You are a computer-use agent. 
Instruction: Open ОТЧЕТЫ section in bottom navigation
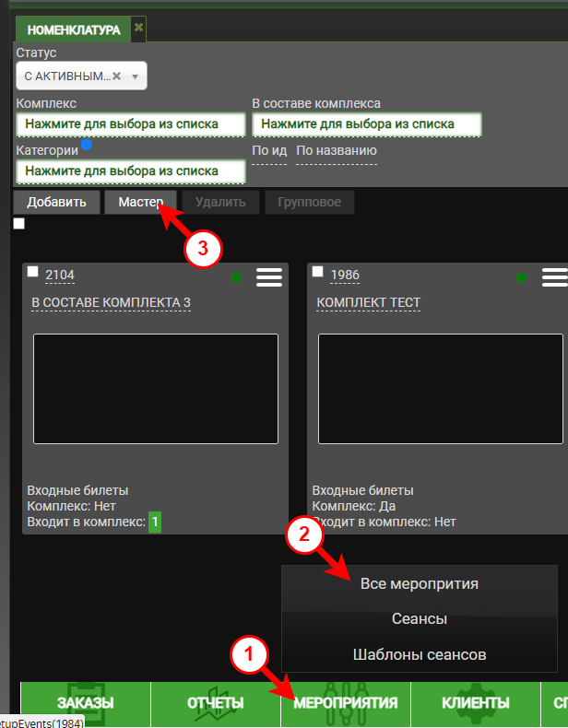(216, 703)
